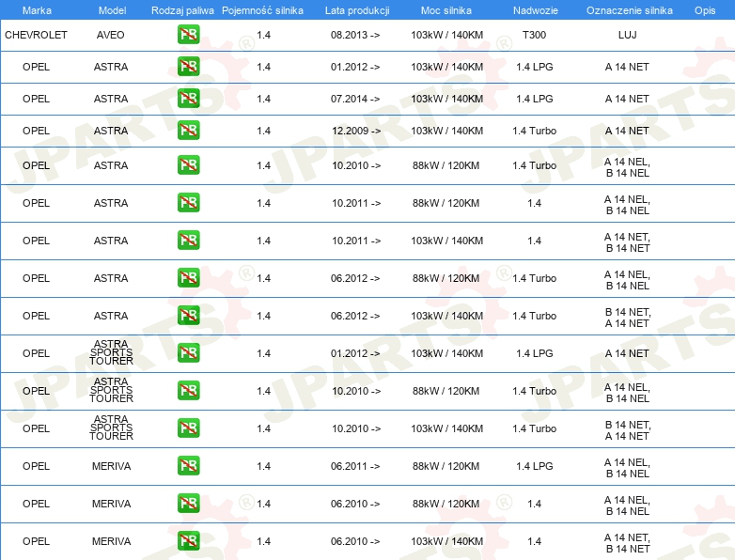Click the T300 body cell
735x560 pixels.
(535, 35)
